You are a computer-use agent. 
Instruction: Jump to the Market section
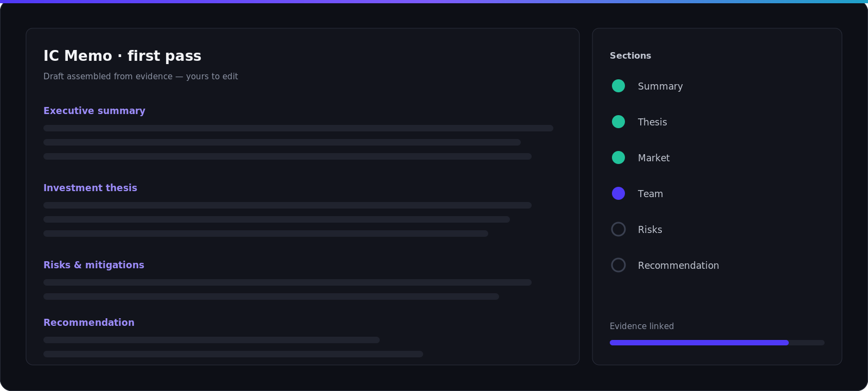[654, 158]
